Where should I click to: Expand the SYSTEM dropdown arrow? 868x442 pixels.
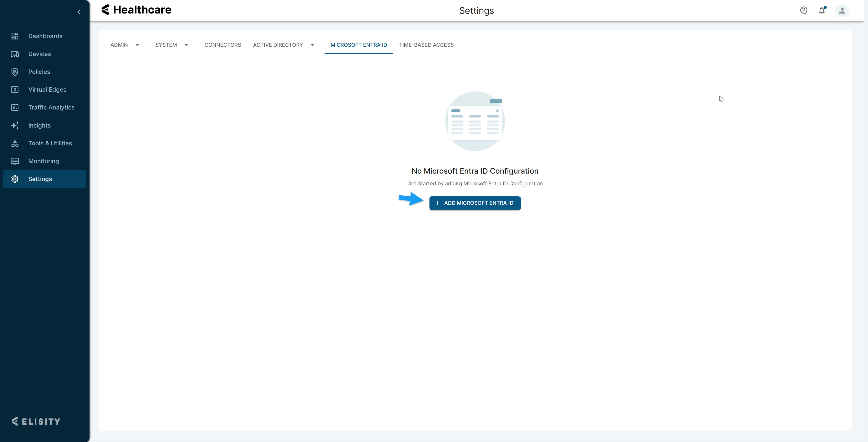pyautogui.click(x=186, y=45)
